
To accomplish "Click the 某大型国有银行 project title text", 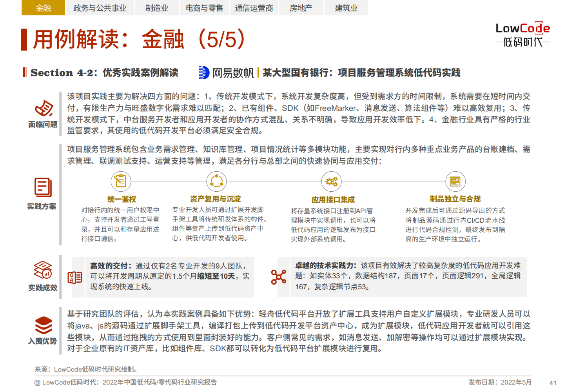I will click(361, 73).
